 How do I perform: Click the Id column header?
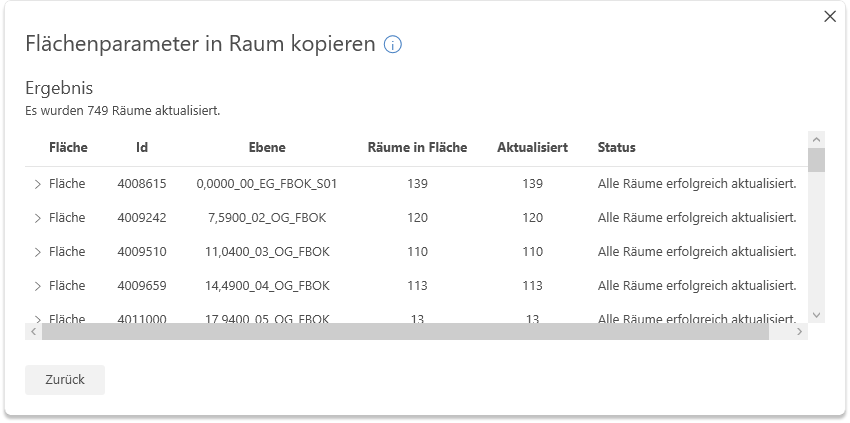coord(142,148)
